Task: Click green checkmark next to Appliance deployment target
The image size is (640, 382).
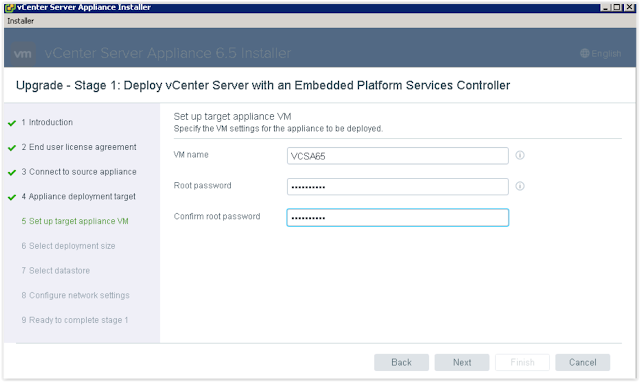Action: 12,198
